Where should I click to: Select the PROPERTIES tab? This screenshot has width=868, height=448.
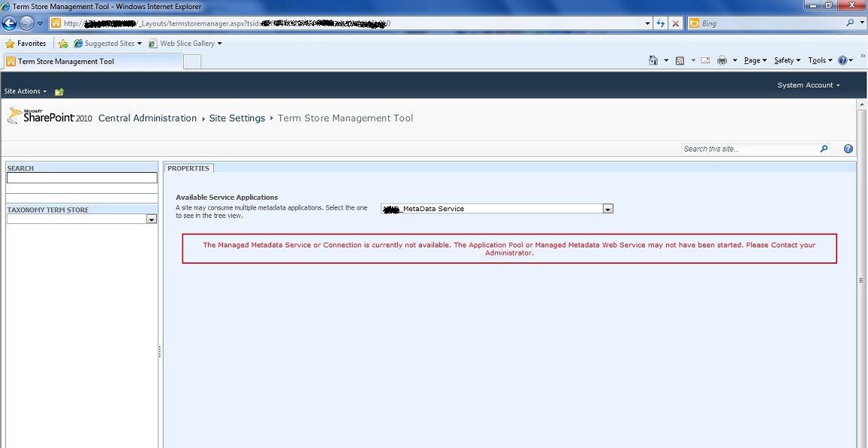pos(189,168)
